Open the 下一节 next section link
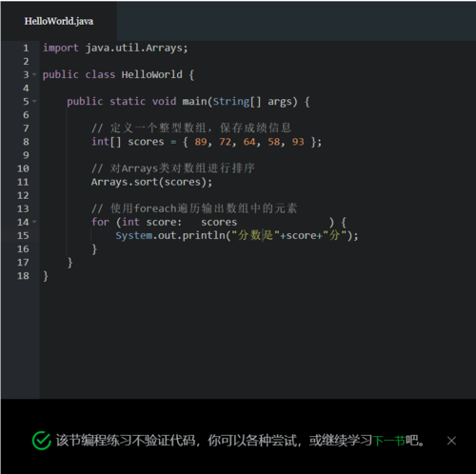The width and height of the screenshot is (476, 474). 388,441
